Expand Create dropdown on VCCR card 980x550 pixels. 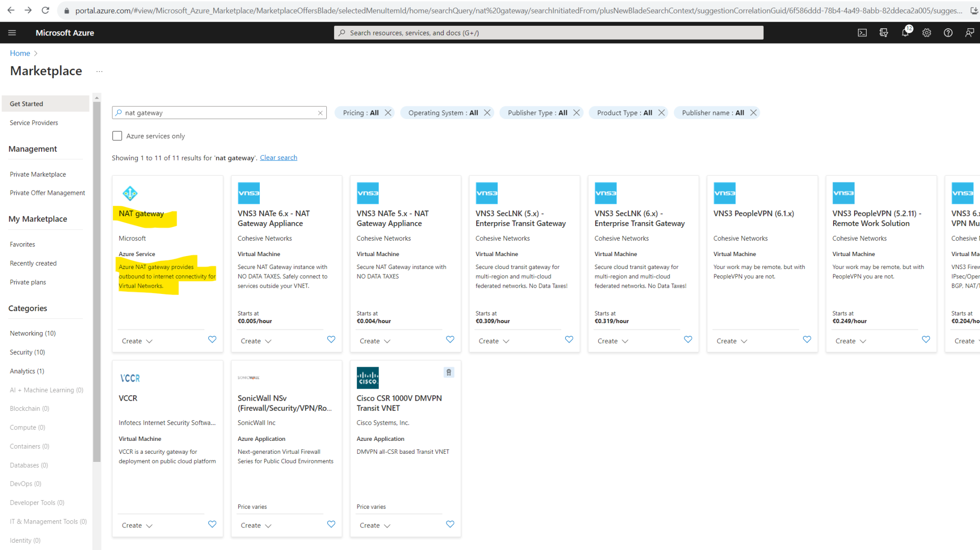coord(137,525)
